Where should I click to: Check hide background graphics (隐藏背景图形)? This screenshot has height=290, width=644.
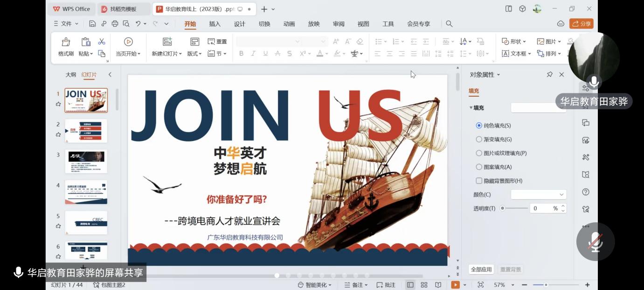479,181
